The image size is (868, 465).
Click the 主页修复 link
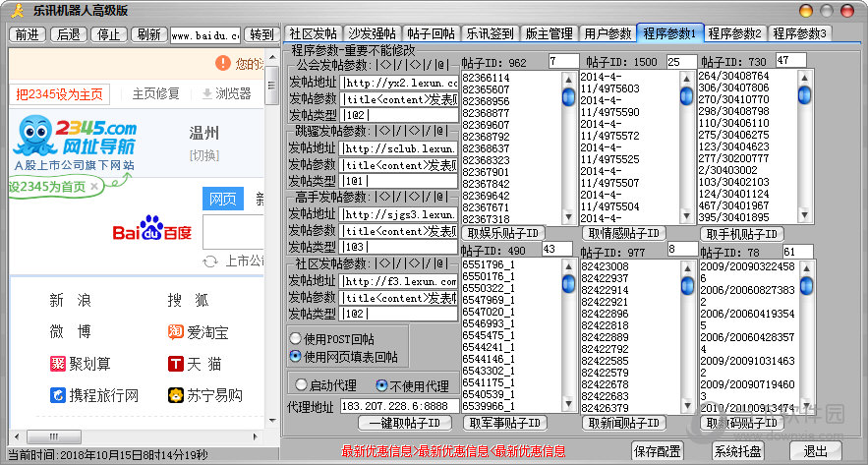tap(155, 94)
